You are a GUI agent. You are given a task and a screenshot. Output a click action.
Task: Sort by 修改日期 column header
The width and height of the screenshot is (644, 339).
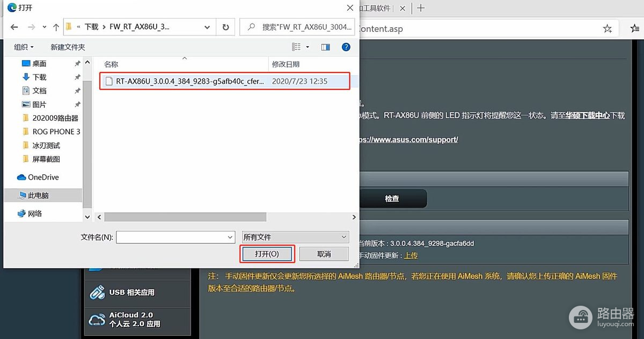[286, 64]
